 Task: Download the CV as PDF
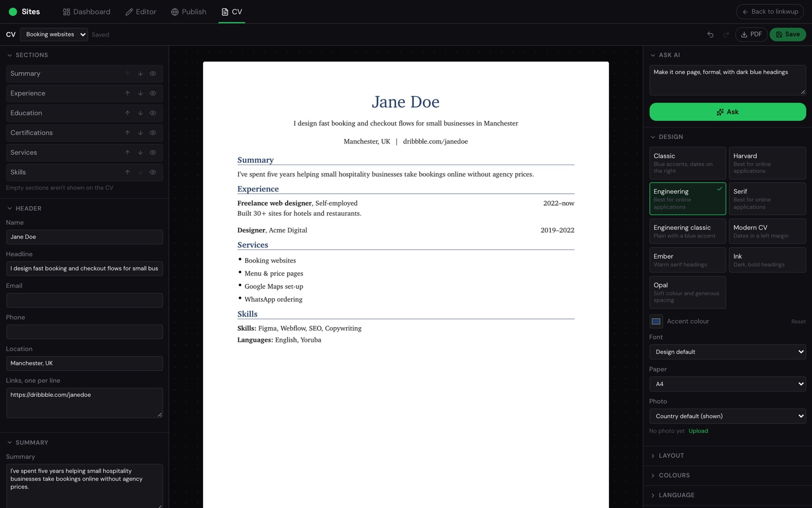pyautogui.click(x=751, y=35)
